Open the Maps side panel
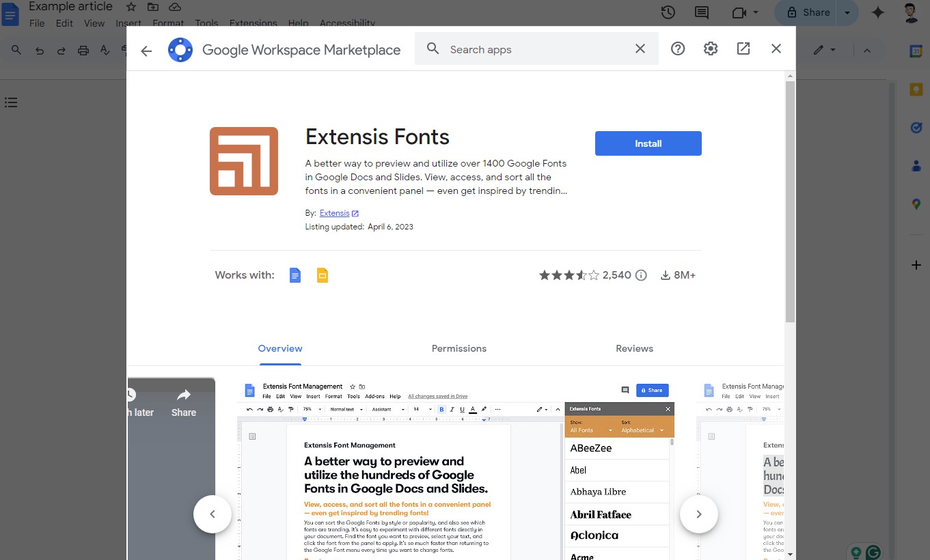The image size is (930, 560). [x=916, y=204]
